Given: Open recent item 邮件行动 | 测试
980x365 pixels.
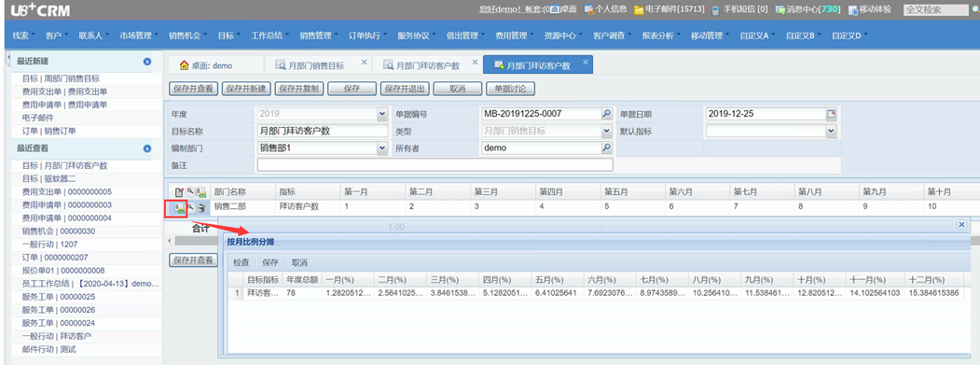Looking at the screenshot, I should pyautogui.click(x=48, y=349).
